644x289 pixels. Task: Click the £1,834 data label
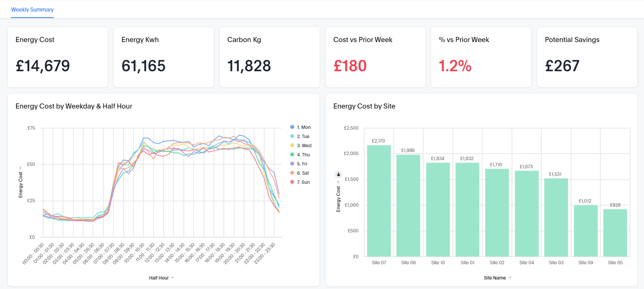pyautogui.click(x=437, y=158)
